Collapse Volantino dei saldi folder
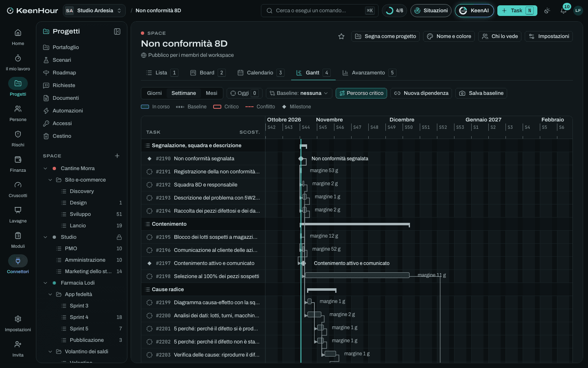Image resolution: width=588 pixels, height=368 pixels. coord(50,352)
